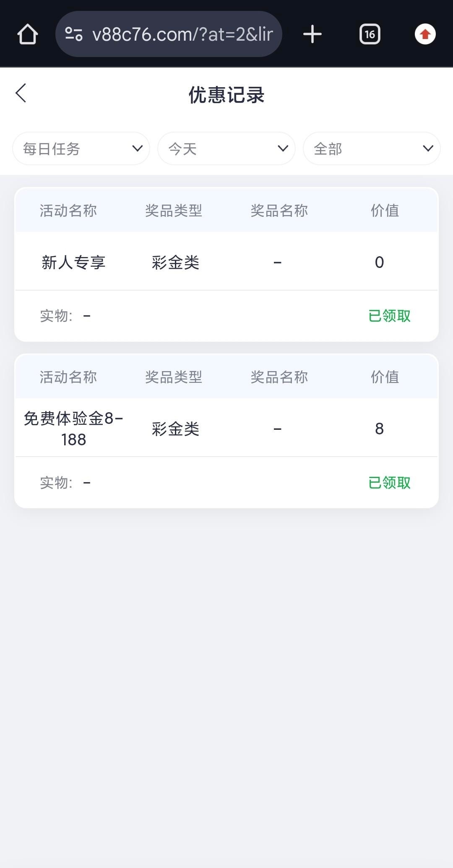Tap the browser home icon

point(28,34)
